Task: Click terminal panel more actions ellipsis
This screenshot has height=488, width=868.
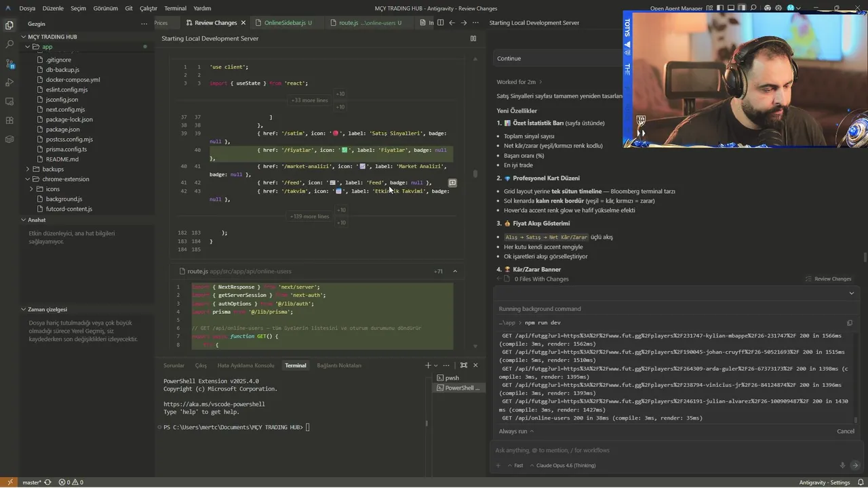Action: pos(447,365)
